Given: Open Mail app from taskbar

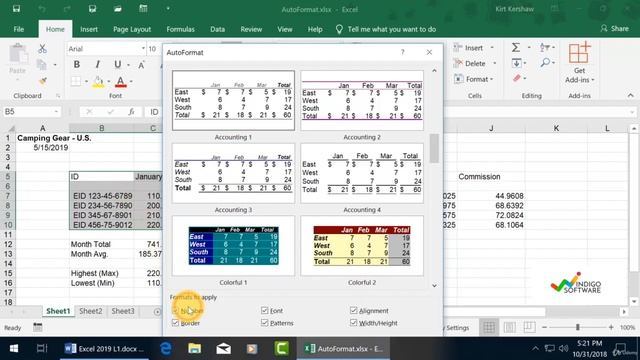Looking at the screenshot, I should [223, 349].
